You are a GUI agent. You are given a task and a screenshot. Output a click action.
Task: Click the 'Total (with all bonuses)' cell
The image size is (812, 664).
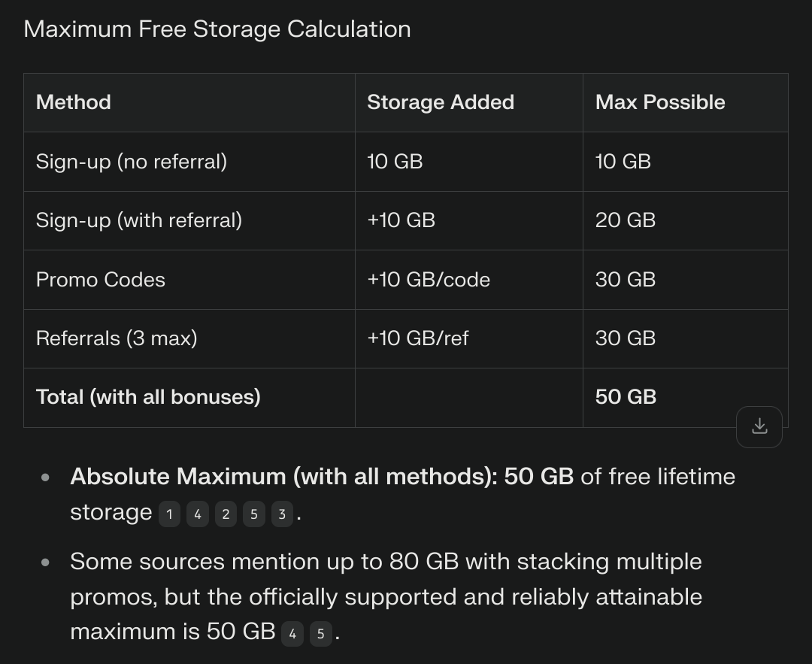pos(148,397)
